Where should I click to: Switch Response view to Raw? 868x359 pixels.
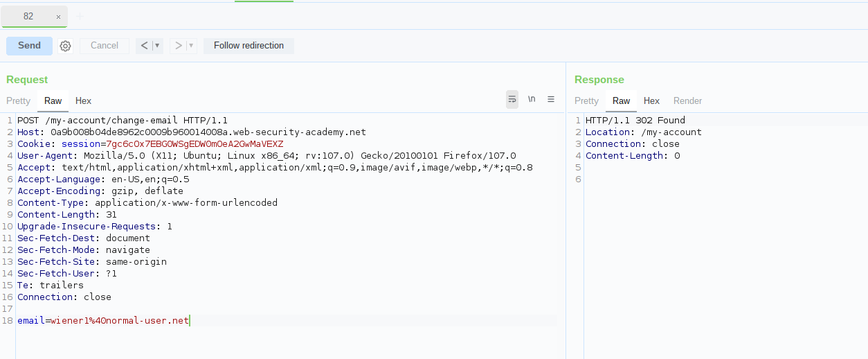click(x=622, y=101)
